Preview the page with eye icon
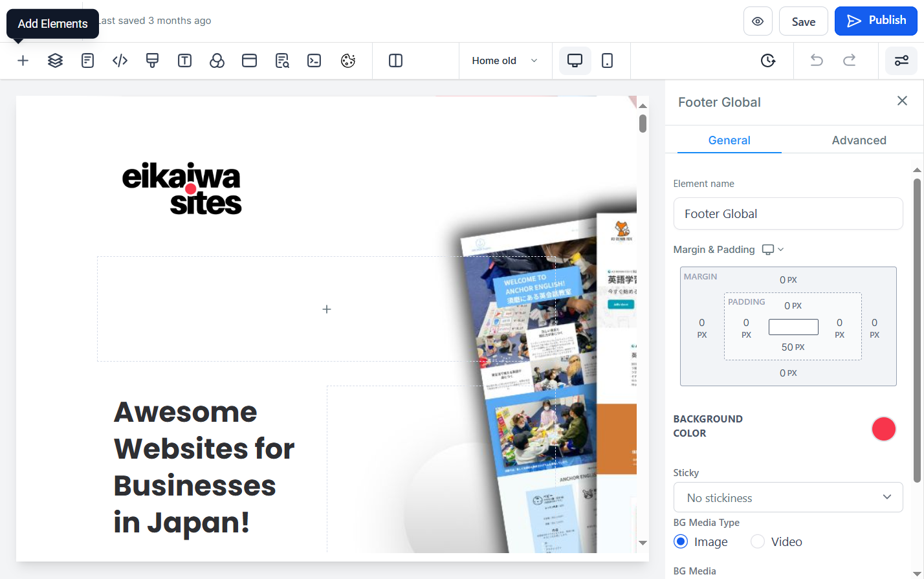Screen dimensions: 924x579 (758, 21)
